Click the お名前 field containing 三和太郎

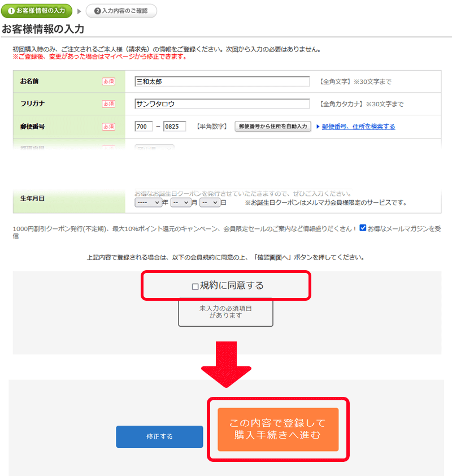tap(222, 81)
